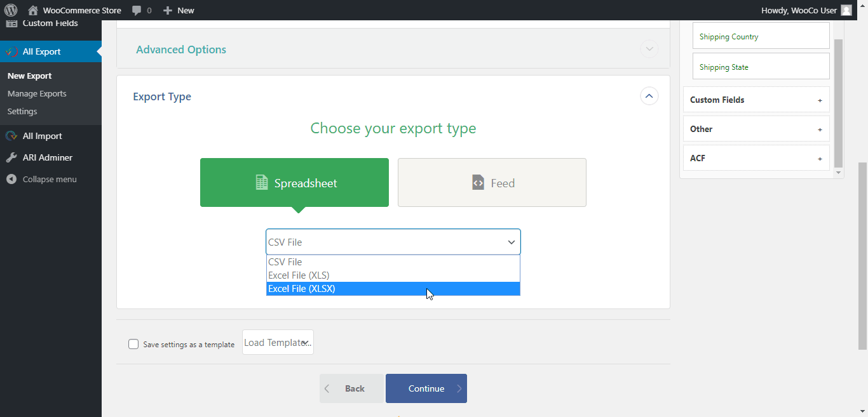The height and width of the screenshot is (417, 868).
Task: Click the ARI Adminer wrench icon
Action: pos(11,157)
